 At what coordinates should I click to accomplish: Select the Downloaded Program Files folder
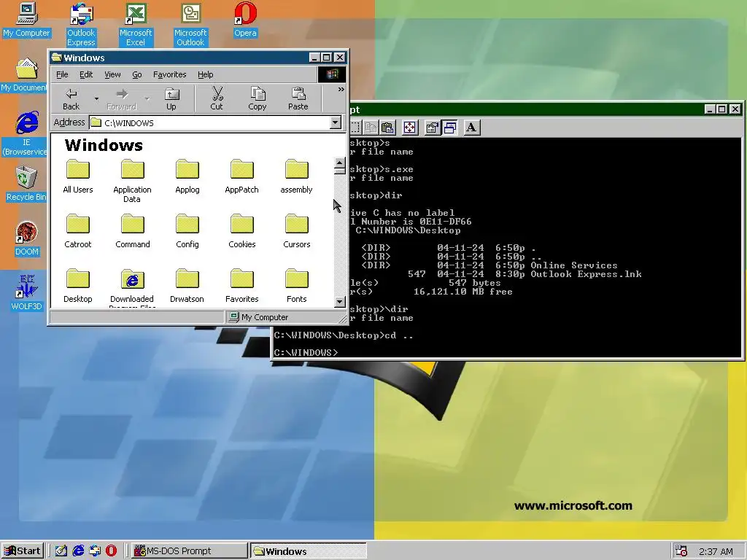point(133,287)
